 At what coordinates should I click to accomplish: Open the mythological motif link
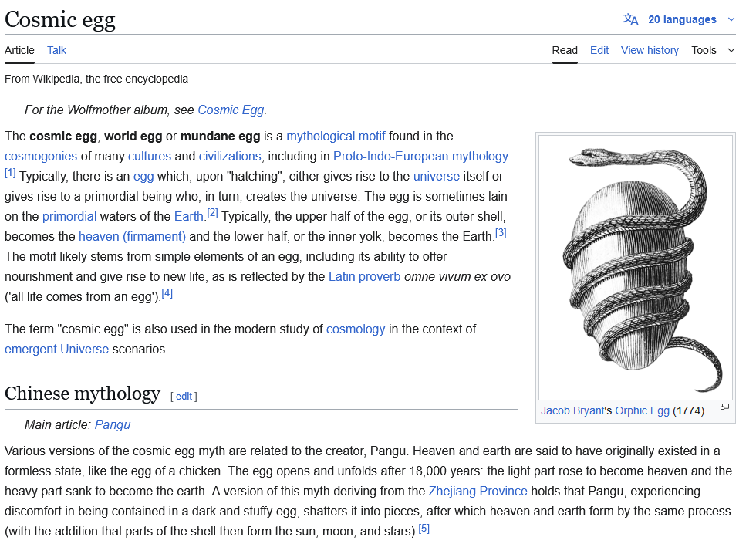pyautogui.click(x=336, y=136)
